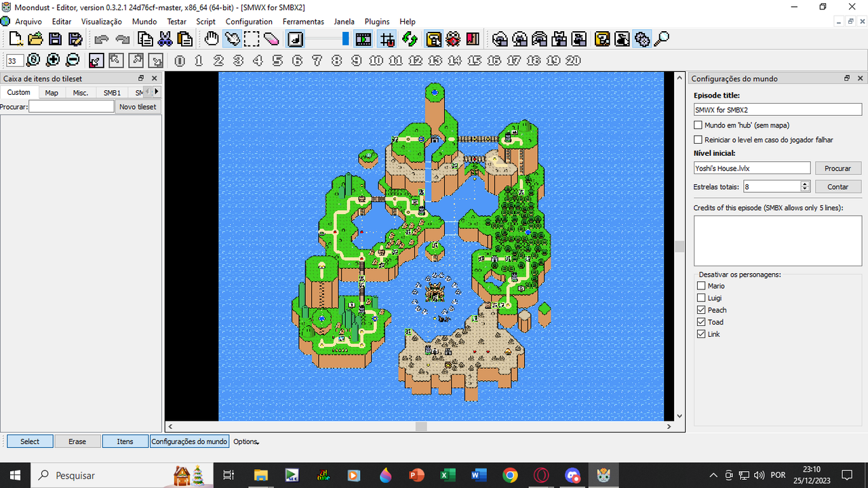Switch to layer number 20

click(x=573, y=60)
